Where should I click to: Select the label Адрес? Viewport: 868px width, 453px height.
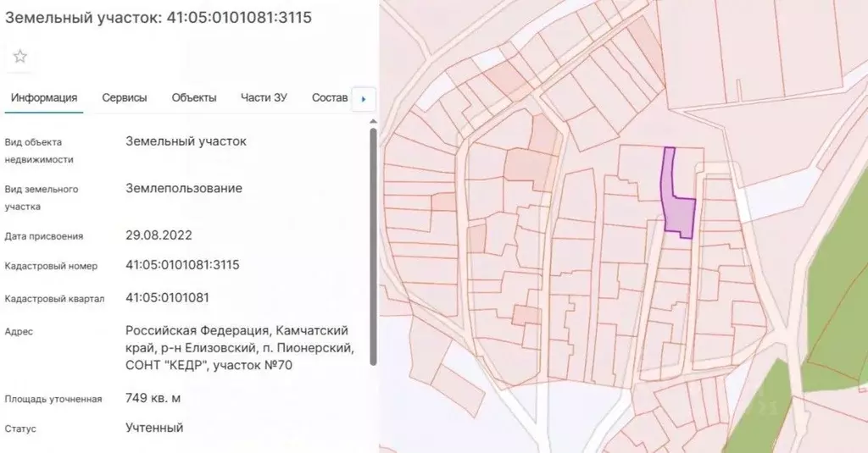19,332
